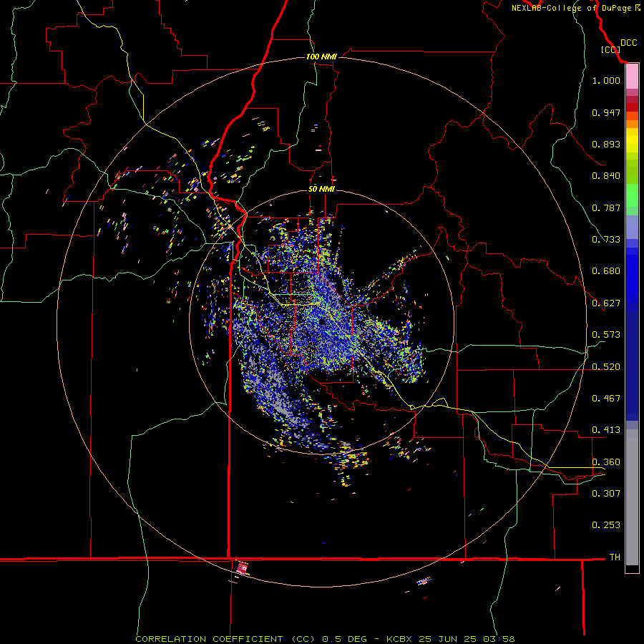Image resolution: width=644 pixels, height=644 pixels.
Task: Click the 50 NMI range ring label
Action: [x=321, y=189]
